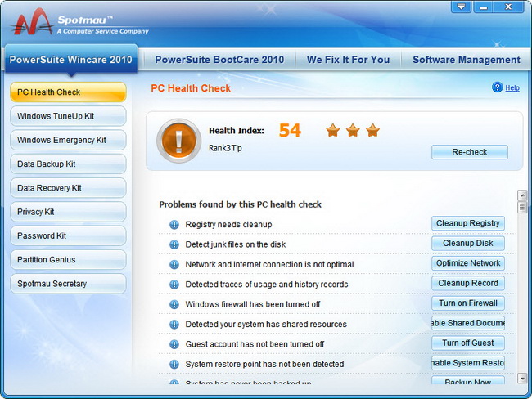Click the Cleanup Registry button
This screenshot has height=399, width=532.
point(468,223)
